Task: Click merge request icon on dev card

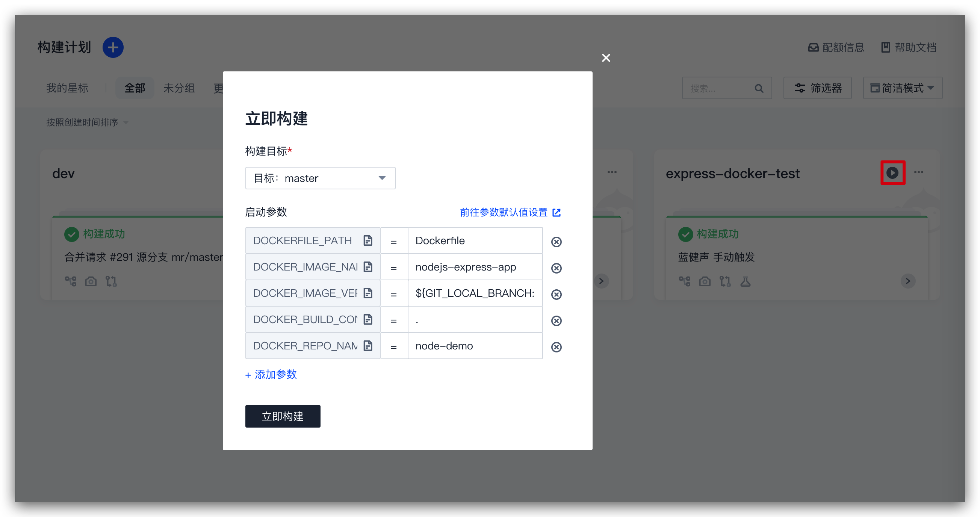Action: tap(111, 281)
